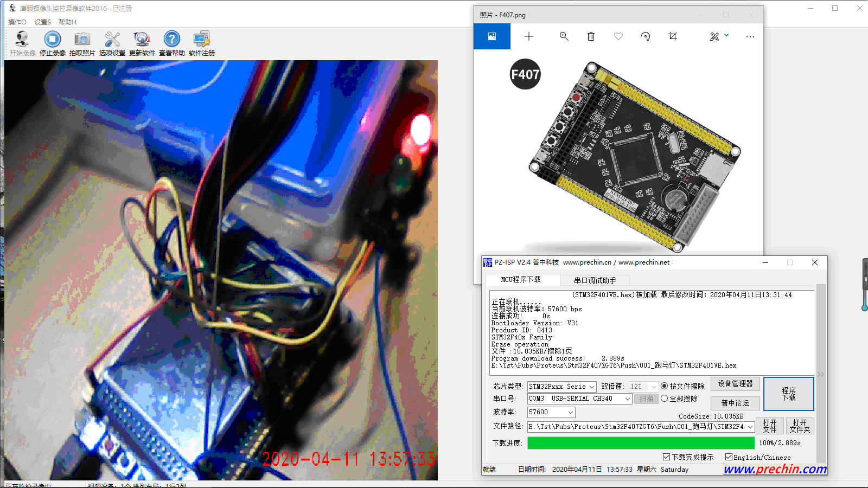Click the green 下载进度 progress bar
This screenshot has width=868, height=488.
[x=641, y=442]
